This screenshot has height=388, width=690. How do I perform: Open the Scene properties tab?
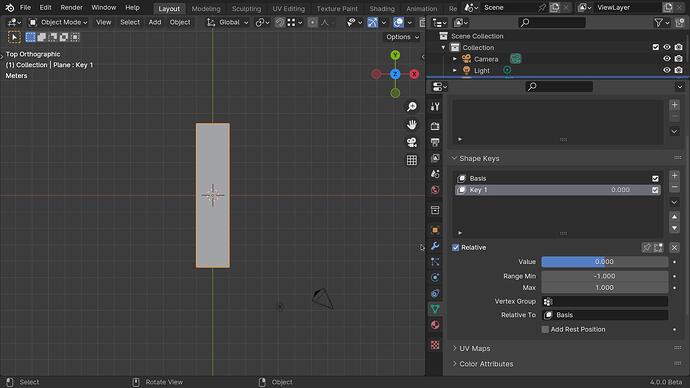click(x=435, y=174)
